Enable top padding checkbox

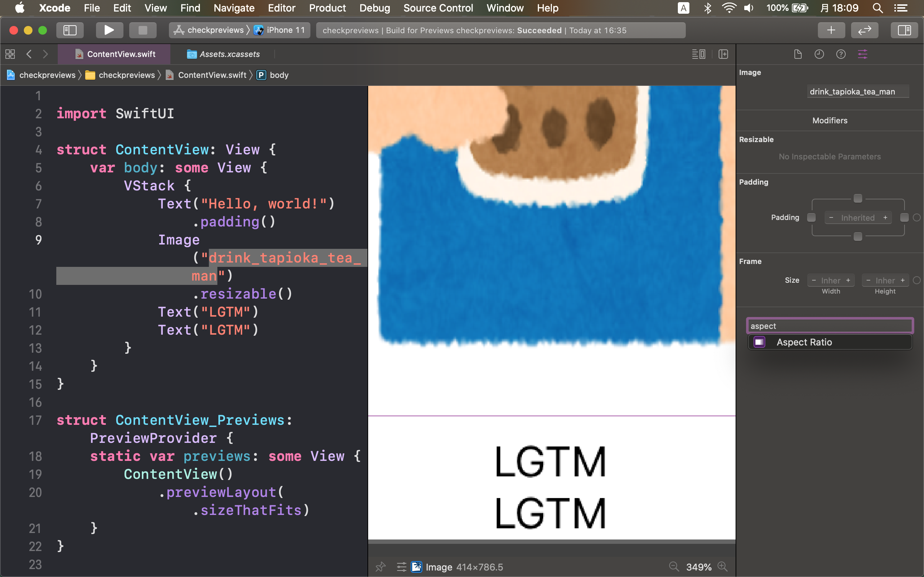tap(858, 198)
